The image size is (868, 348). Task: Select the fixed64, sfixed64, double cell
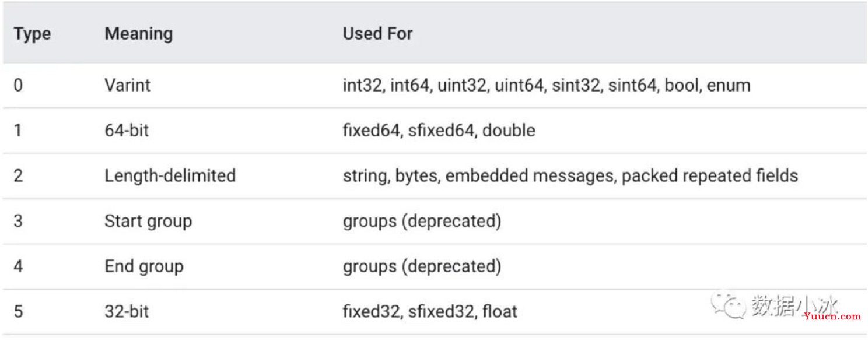(x=439, y=130)
